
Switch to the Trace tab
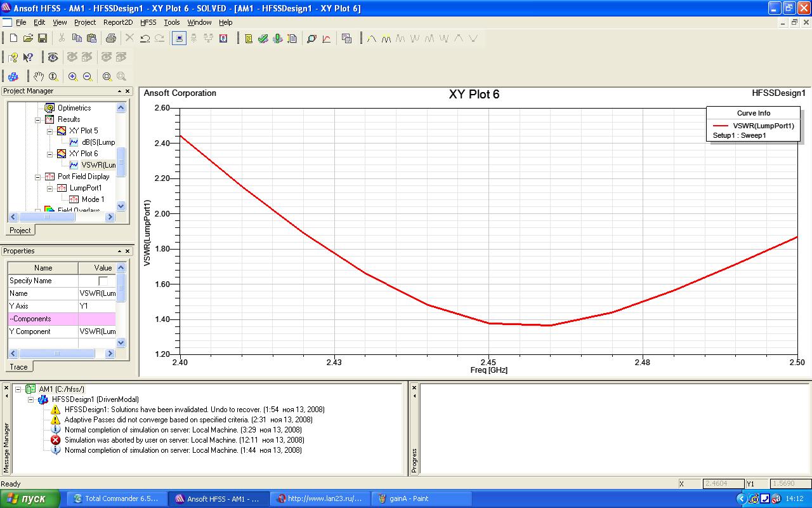[x=18, y=367]
